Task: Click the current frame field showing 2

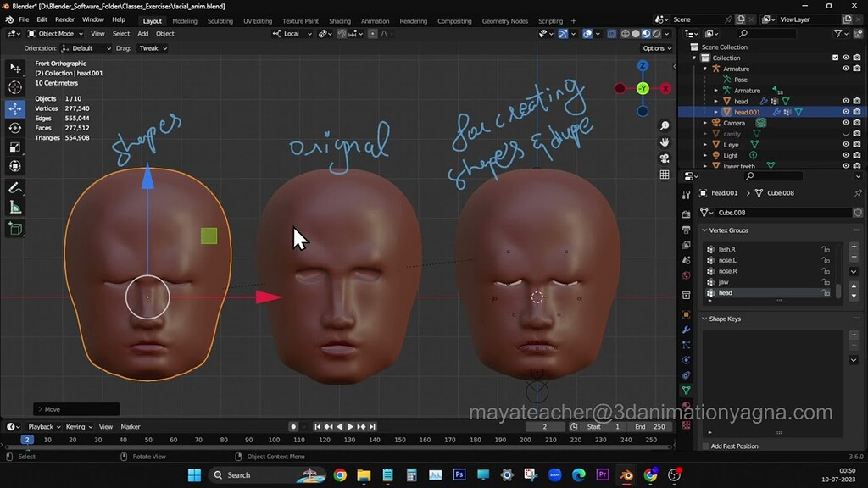Action: (547, 426)
